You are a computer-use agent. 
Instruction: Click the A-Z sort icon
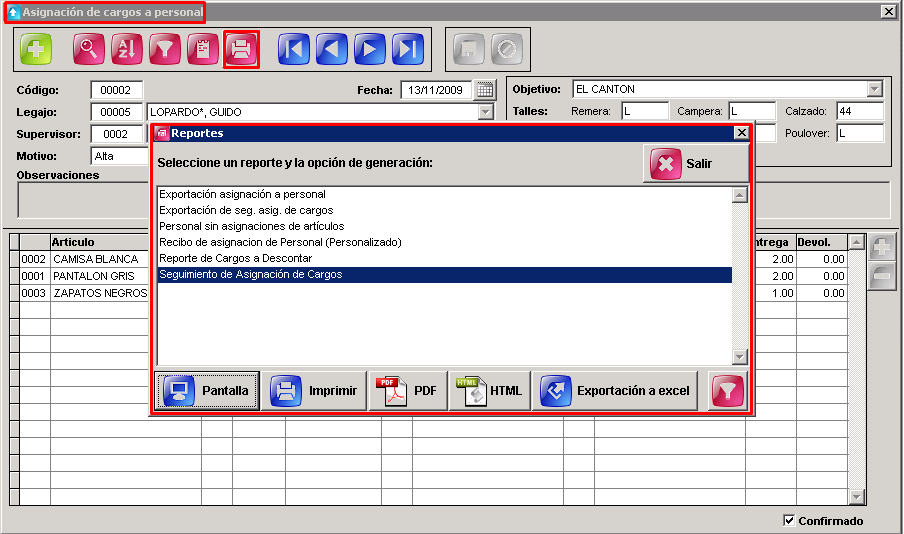pos(127,49)
